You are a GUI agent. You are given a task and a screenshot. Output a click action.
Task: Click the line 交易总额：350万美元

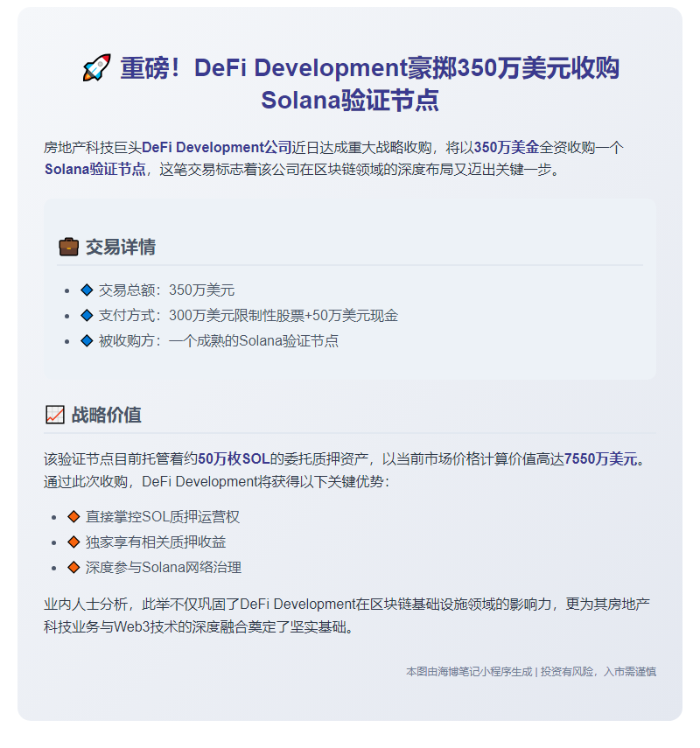[x=166, y=290]
